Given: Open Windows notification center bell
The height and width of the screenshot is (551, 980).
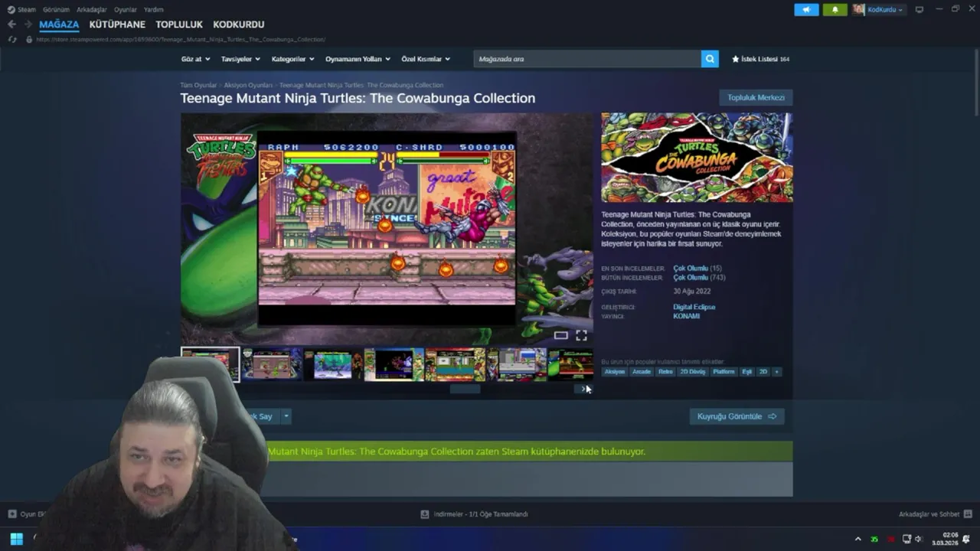Looking at the screenshot, I should (x=966, y=540).
